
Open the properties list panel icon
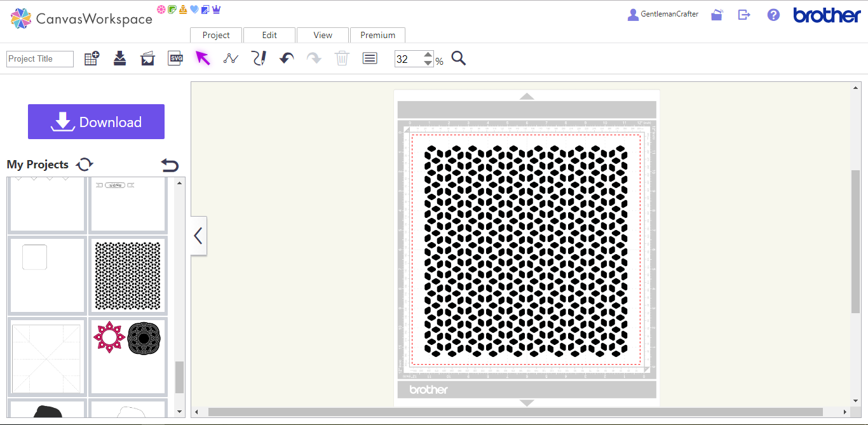370,58
